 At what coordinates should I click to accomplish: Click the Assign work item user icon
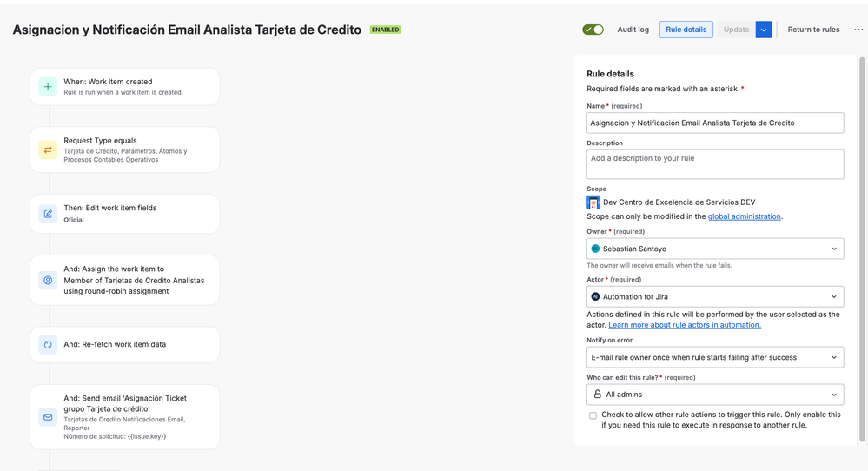click(48, 280)
